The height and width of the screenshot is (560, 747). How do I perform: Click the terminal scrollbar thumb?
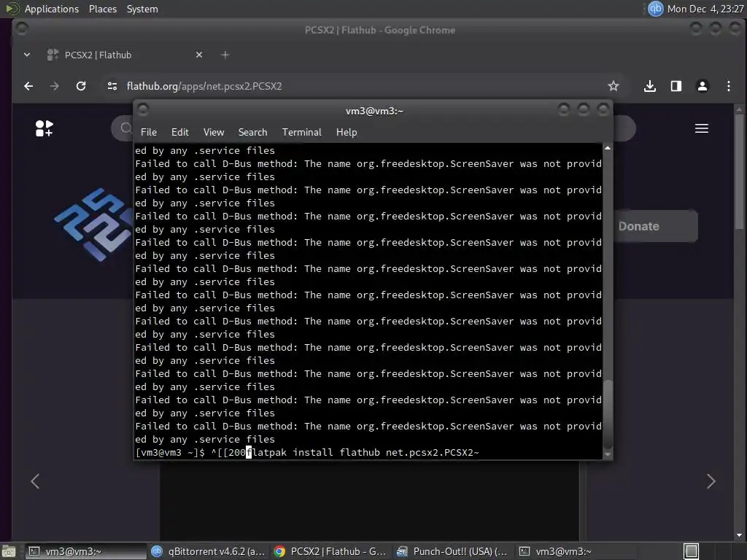point(608,413)
